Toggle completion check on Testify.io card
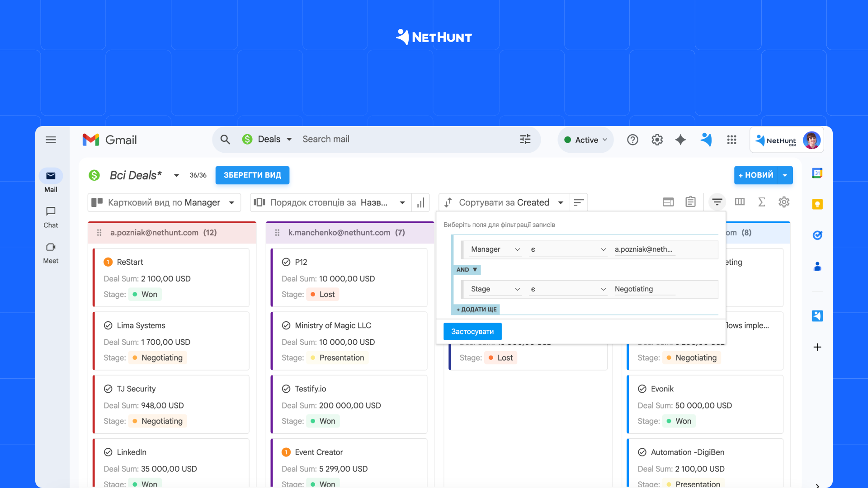868x488 pixels. (286, 389)
